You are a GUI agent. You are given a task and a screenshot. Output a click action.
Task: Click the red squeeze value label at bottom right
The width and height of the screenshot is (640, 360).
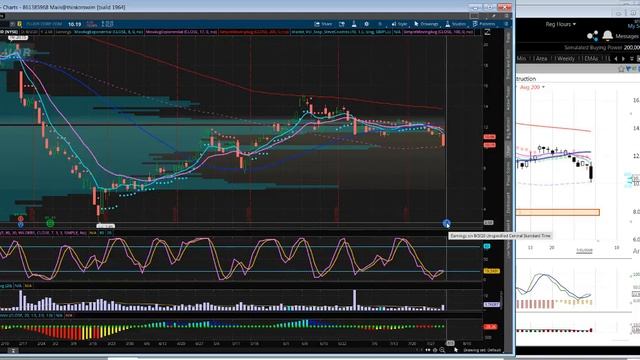[490, 327]
